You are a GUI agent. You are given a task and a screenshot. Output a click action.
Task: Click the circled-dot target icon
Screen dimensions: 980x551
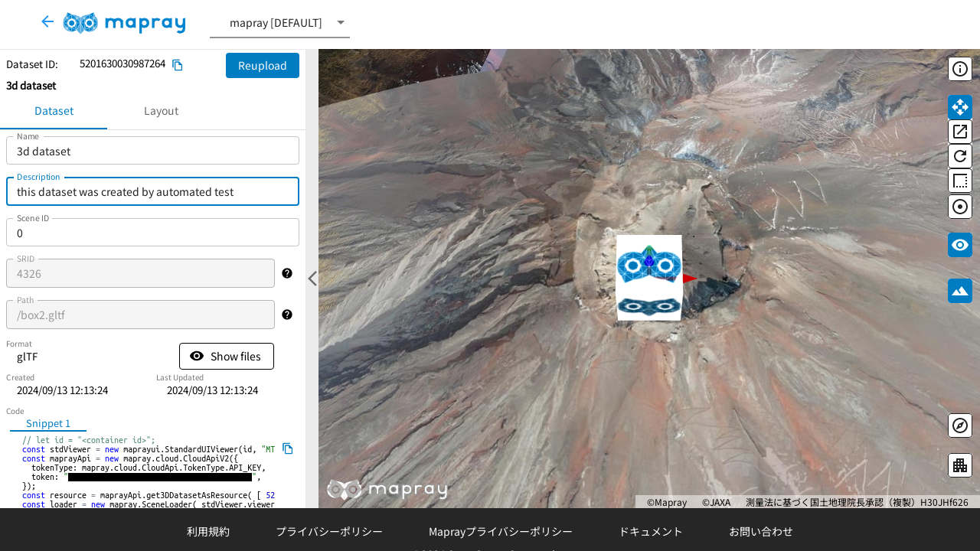tap(960, 207)
